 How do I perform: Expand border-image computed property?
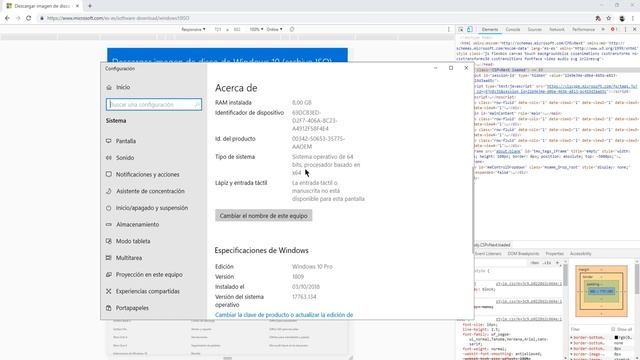pyautogui.click(x=571, y=354)
